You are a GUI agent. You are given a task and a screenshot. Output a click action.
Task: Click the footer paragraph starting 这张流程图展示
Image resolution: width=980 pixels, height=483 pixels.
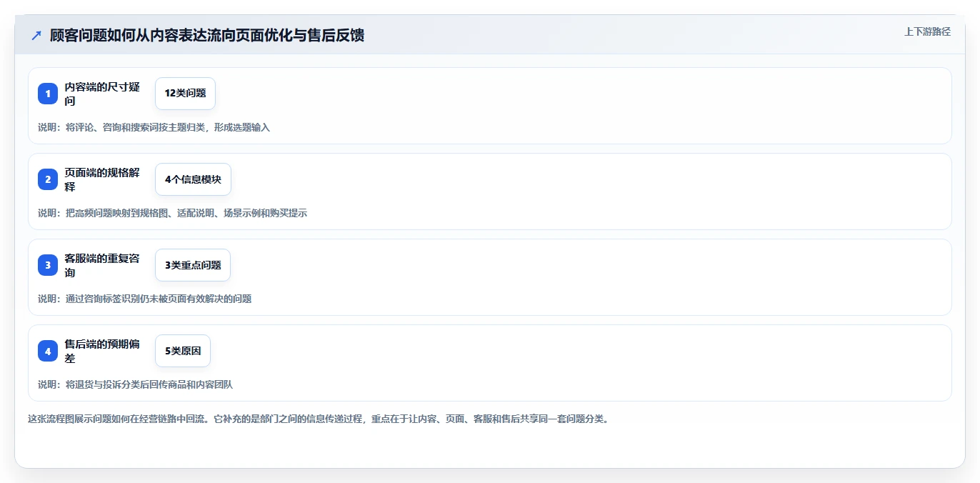coord(319,419)
